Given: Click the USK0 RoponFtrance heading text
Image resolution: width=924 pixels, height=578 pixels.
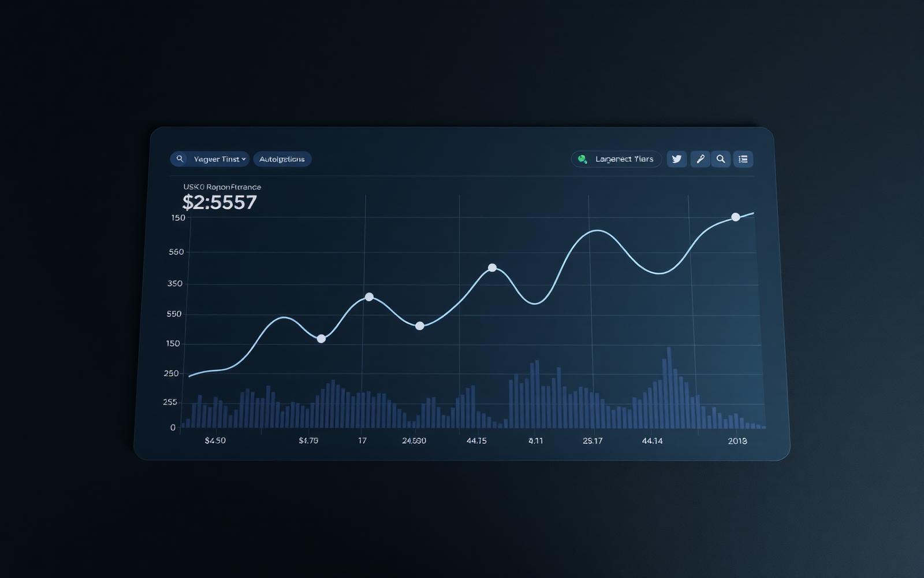Looking at the screenshot, I should 222,187.
